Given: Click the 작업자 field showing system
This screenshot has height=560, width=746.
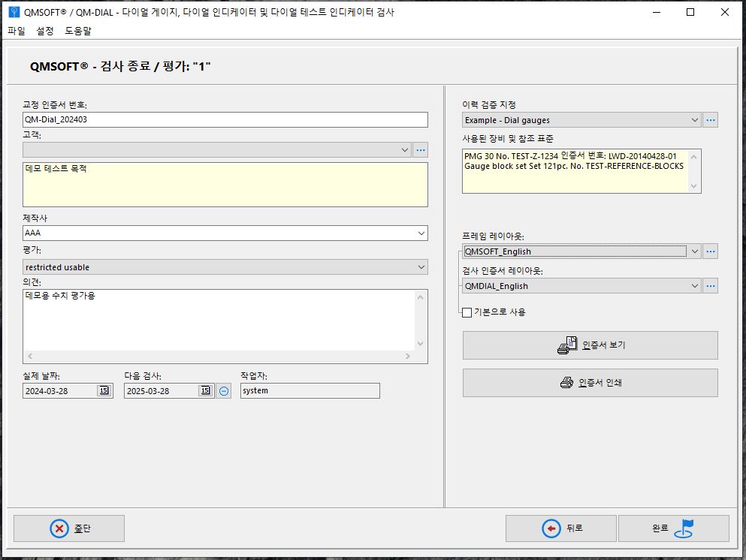Looking at the screenshot, I should [x=310, y=391].
